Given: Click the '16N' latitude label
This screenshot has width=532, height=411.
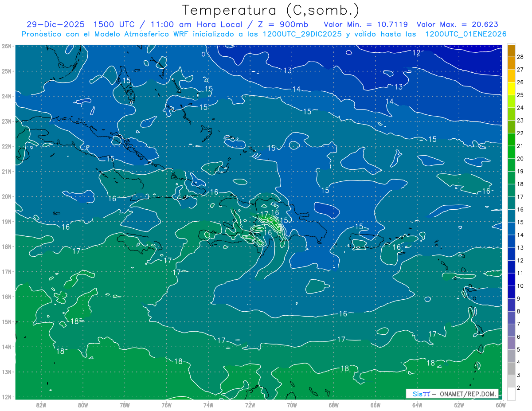Looking at the screenshot, I should coord(7,297).
